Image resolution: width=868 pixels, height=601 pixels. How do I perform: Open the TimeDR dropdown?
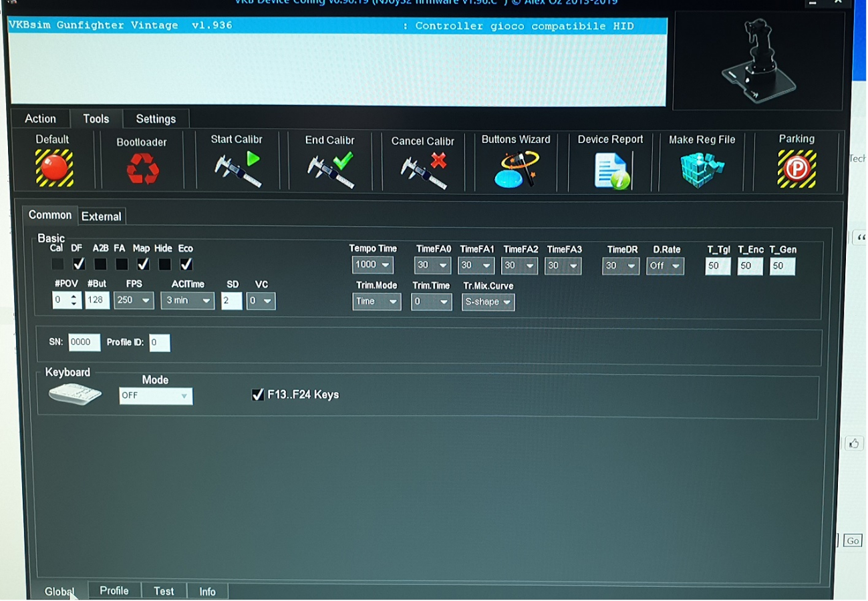[x=621, y=266]
